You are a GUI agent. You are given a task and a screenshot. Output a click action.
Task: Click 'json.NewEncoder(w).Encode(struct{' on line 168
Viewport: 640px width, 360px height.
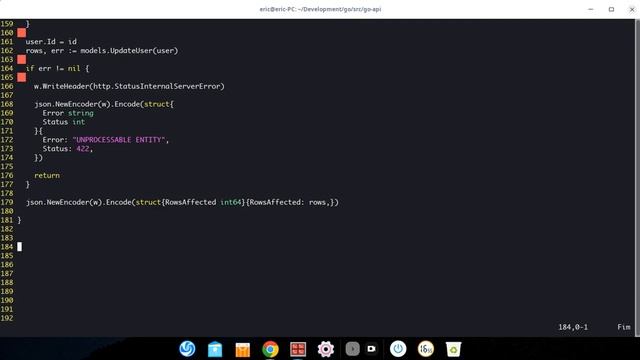104,104
